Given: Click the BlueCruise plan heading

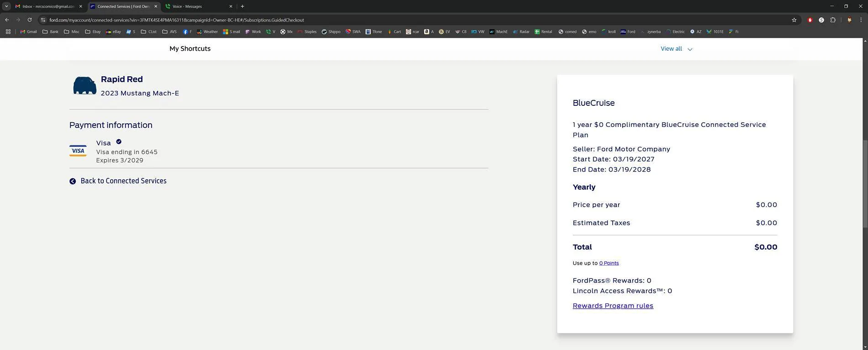Looking at the screenshot, I should pos(593,103).
